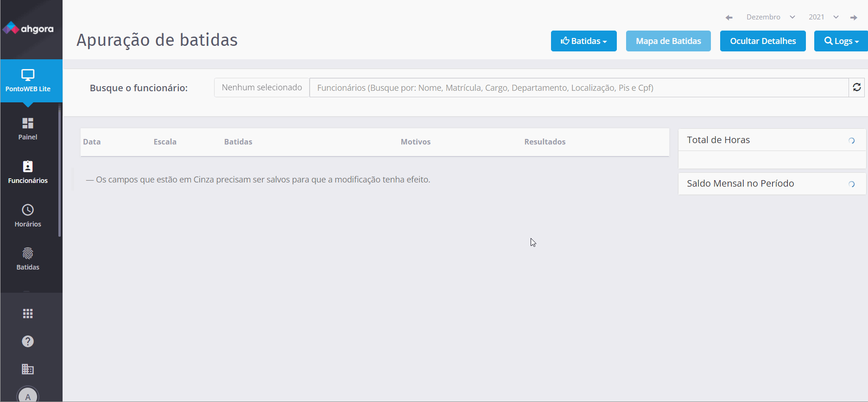Screen dimensions: 868x402
Task: Click the Escala column header
Action: tap(165, 142)
